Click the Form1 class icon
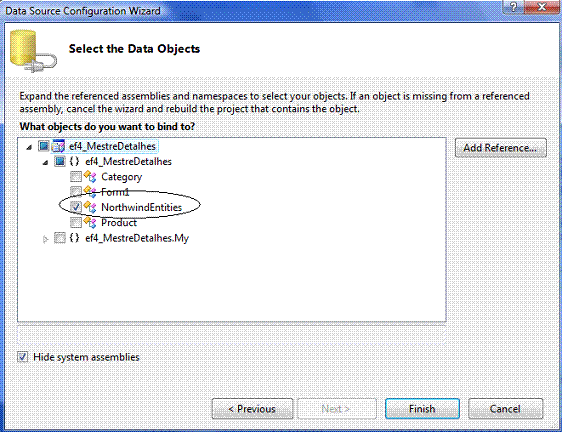The image size is (562, 432). pyautogui.click(x=90, y=192)
